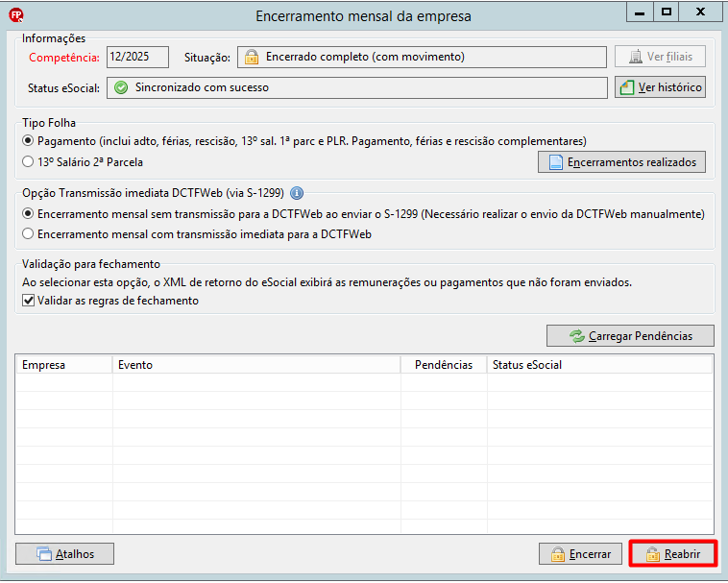Image resolution: width=728 pixels, height=583 pixels.
Task: Click the Evento column header
Action: point(256,365)
